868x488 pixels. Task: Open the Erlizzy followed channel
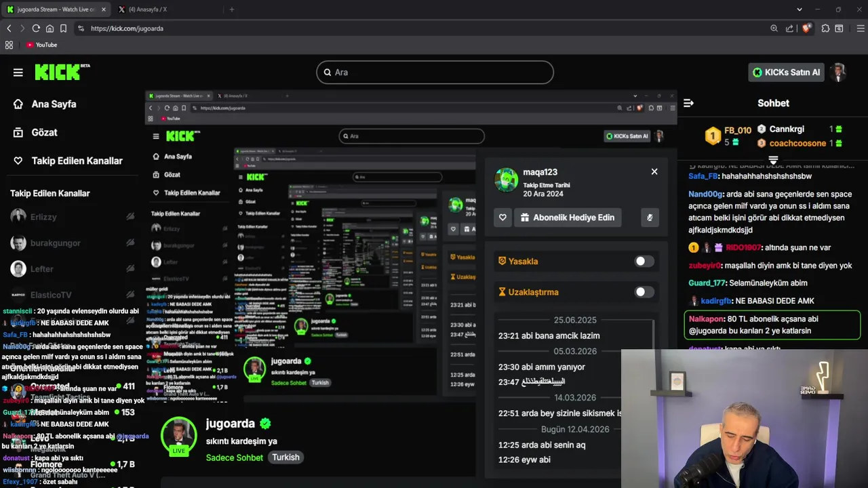tap(43, 217)
